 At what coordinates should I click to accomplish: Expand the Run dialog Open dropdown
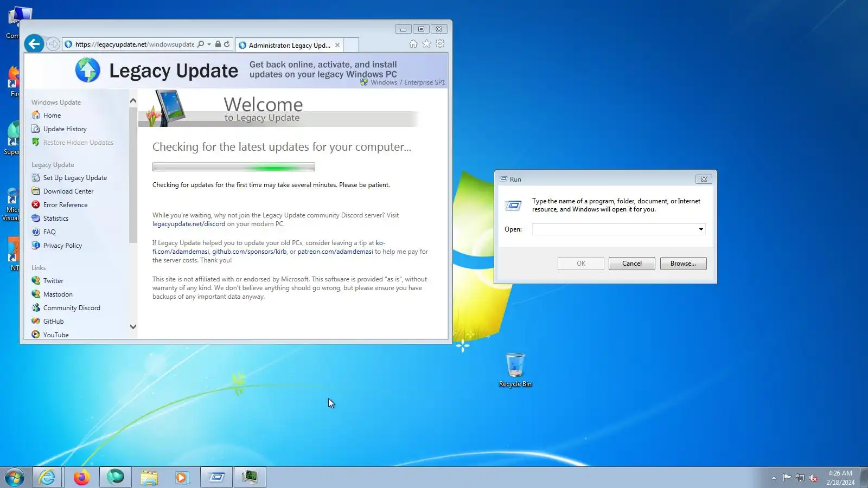[701, 229]
